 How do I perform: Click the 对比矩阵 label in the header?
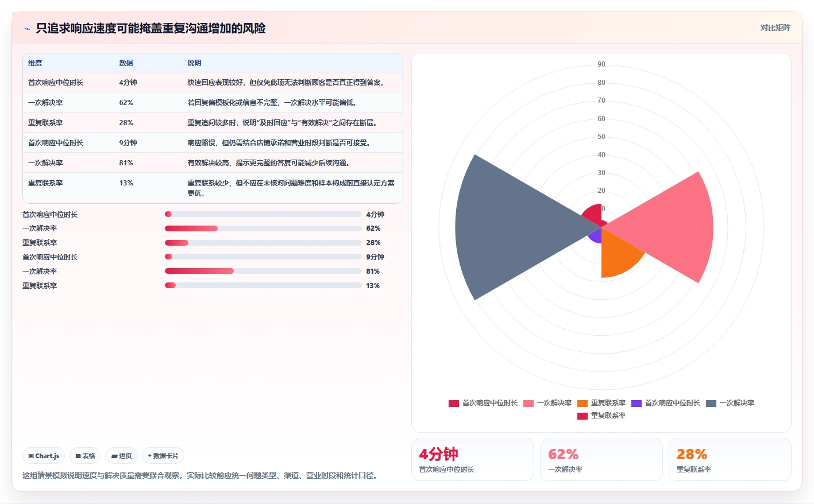775,28
